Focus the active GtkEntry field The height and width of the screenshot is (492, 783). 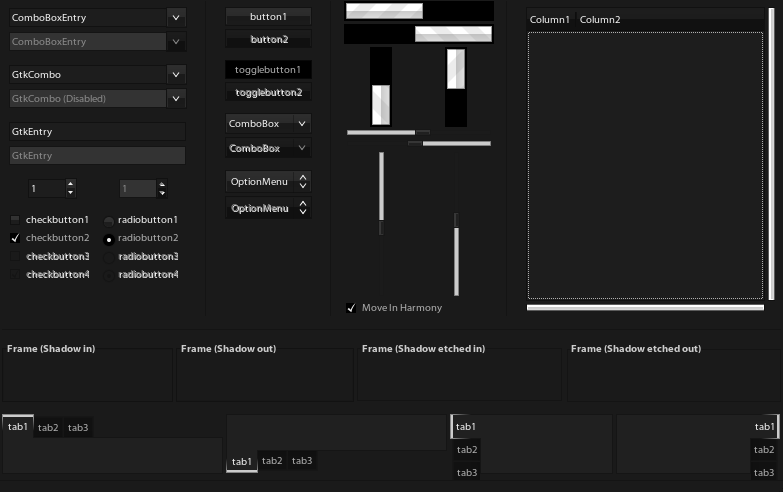click(97, 131)
